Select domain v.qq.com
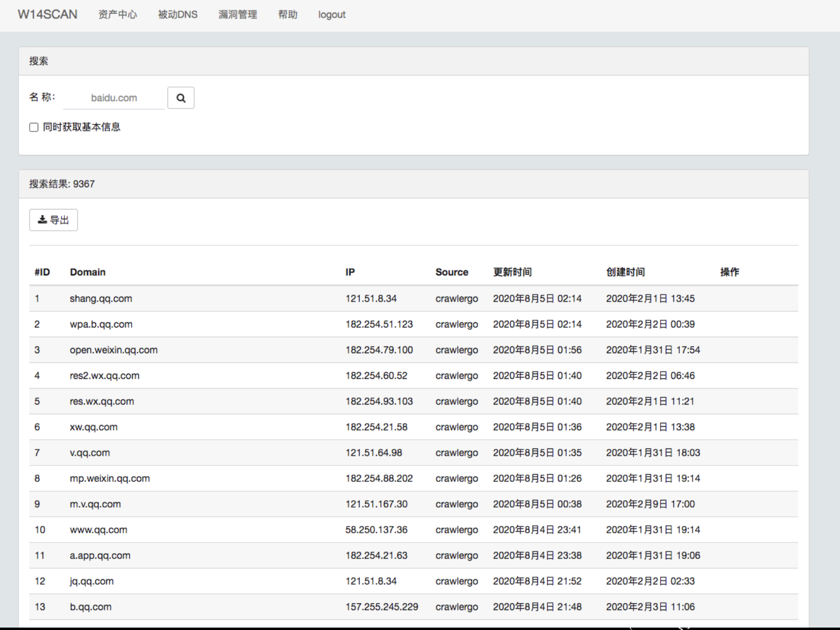 coord(90,452)
